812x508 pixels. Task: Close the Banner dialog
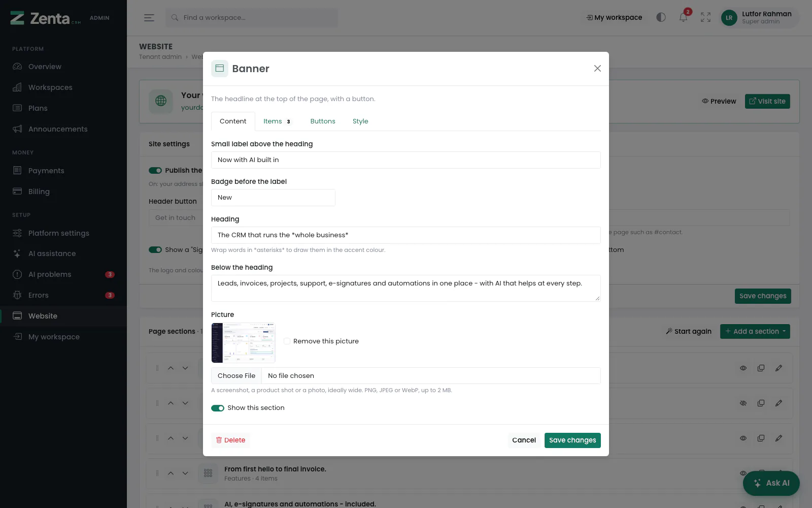(x=597, y=69)
